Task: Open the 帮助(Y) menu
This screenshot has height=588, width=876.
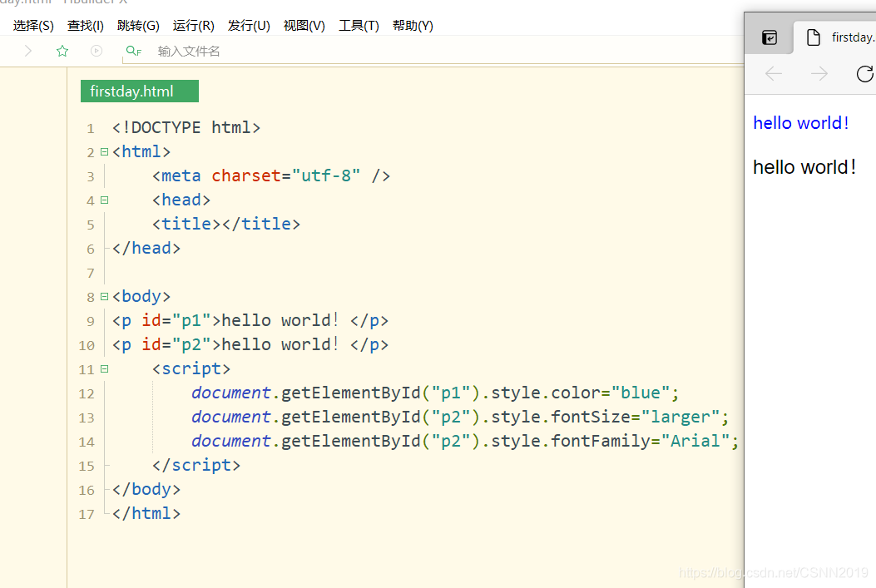Action: click(413, 26)
